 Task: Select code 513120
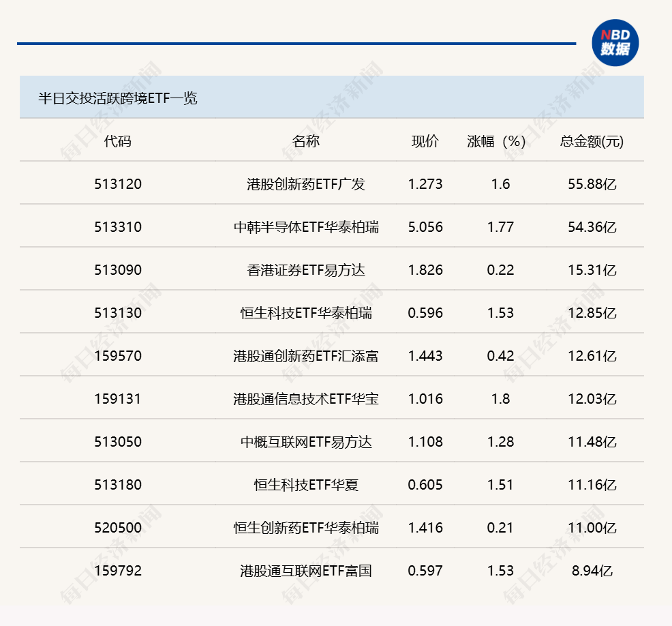point(118,184)
